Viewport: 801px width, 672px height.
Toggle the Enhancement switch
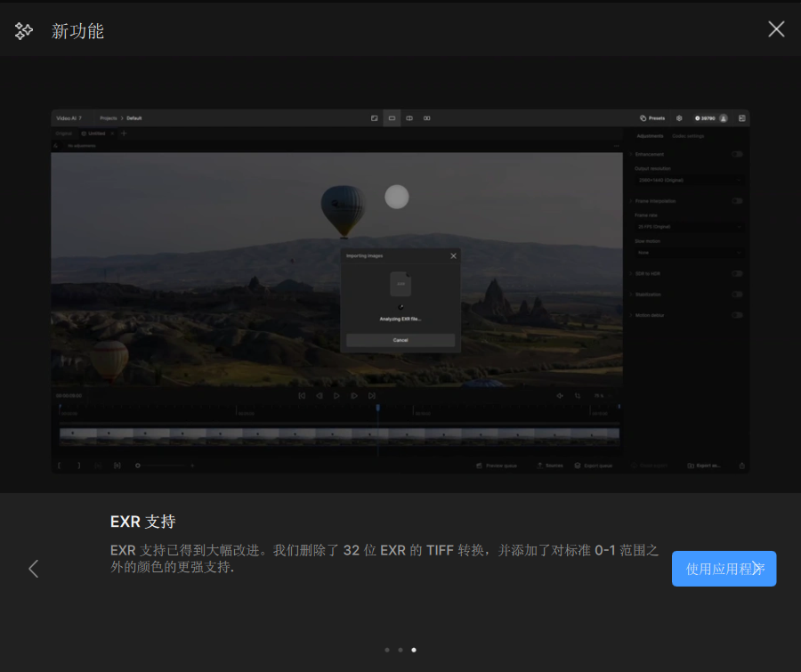click(x=737, y=154)
